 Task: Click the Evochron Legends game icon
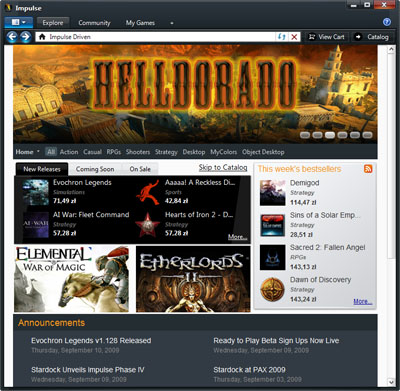click(36, 192)
